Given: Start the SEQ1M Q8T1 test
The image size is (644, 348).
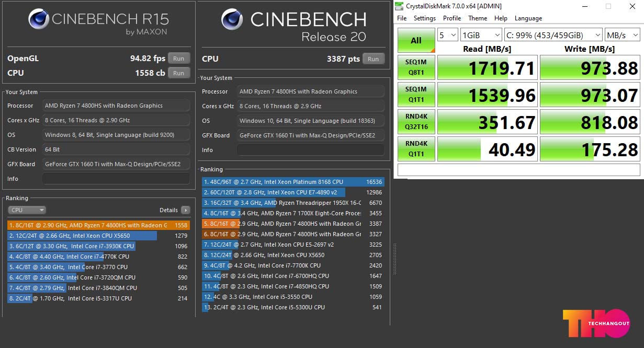Looking at the screenshot, I should (x=416, y=67).
